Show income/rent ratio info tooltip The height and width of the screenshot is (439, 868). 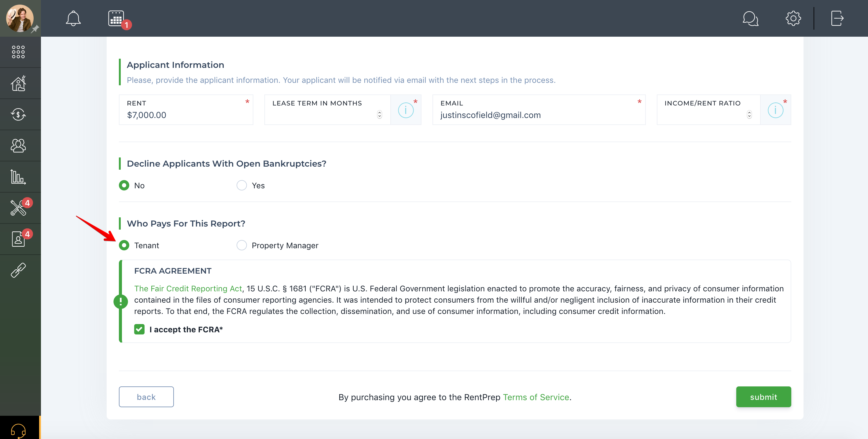(775, 110)
